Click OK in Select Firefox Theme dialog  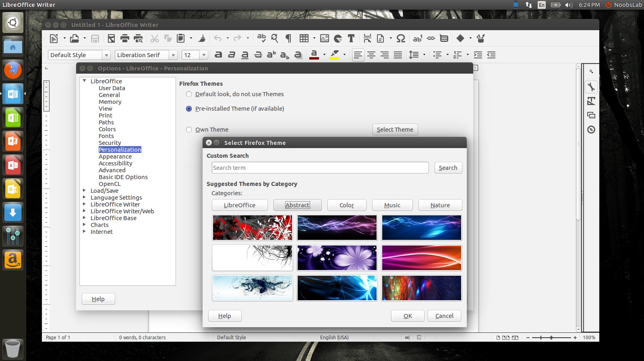[408, 316]
